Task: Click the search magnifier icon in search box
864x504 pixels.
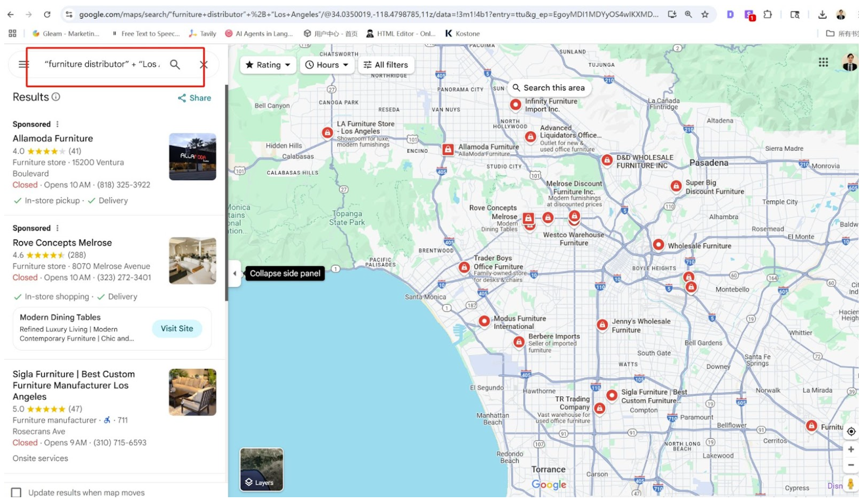Action: coord(175,65)
